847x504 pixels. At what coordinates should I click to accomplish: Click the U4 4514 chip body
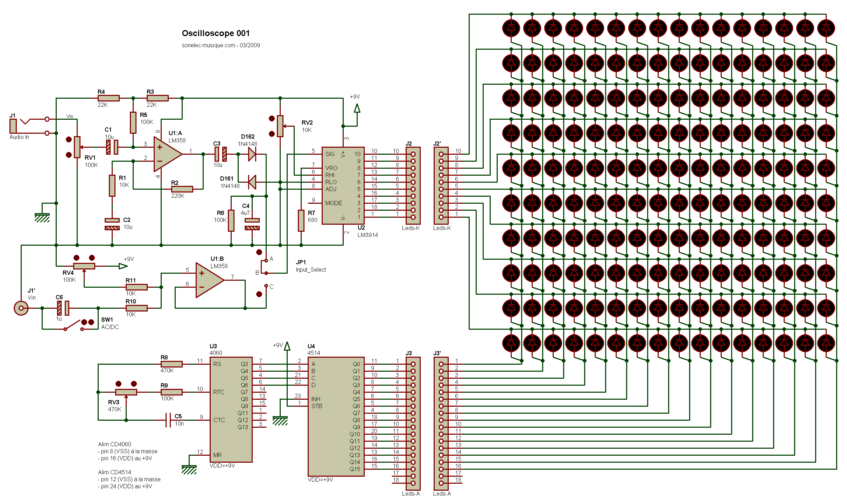[336, 416]
